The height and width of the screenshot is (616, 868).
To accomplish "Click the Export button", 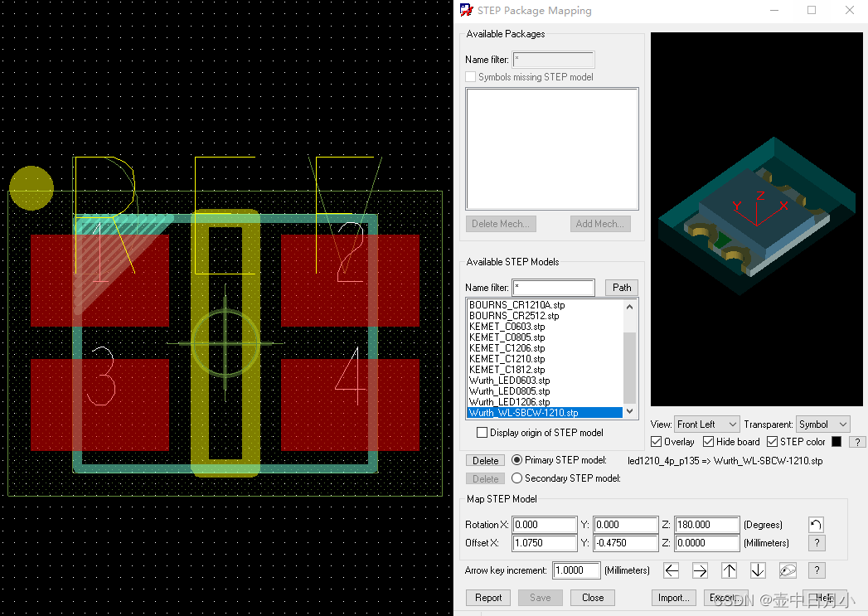I will [x=725, y=597].
